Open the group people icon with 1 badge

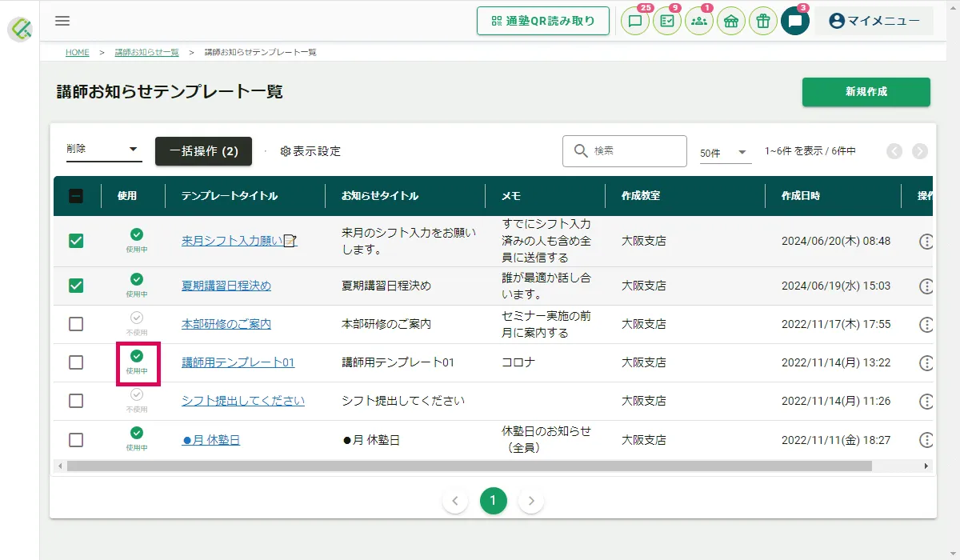[x=699, y=21]
